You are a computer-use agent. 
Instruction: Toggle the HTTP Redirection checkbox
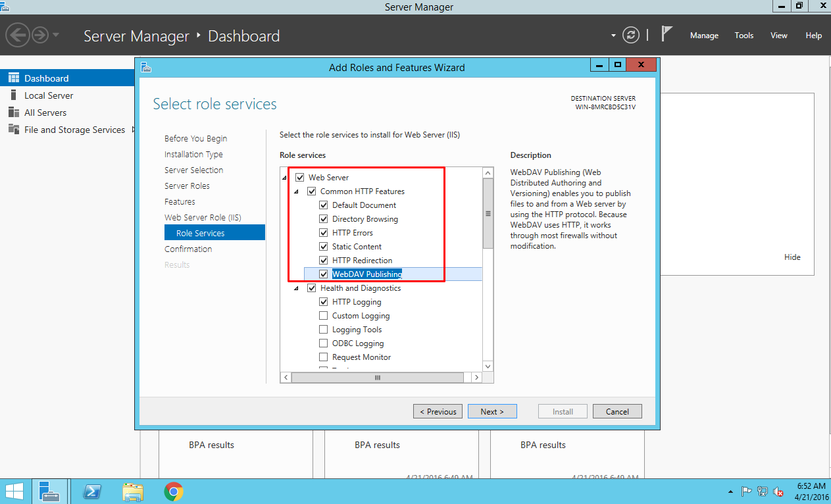(324, 261)
